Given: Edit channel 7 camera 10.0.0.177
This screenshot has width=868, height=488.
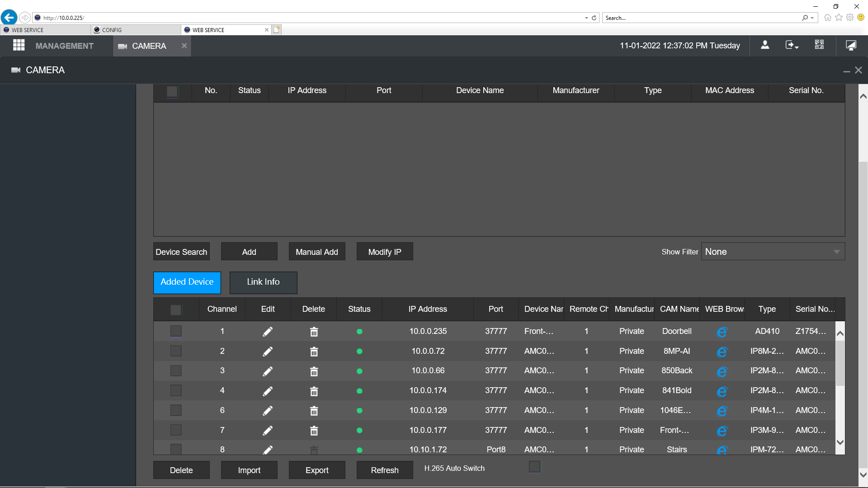Looking at the screenshot, I should pyautogui.click(x=268, y=431).
